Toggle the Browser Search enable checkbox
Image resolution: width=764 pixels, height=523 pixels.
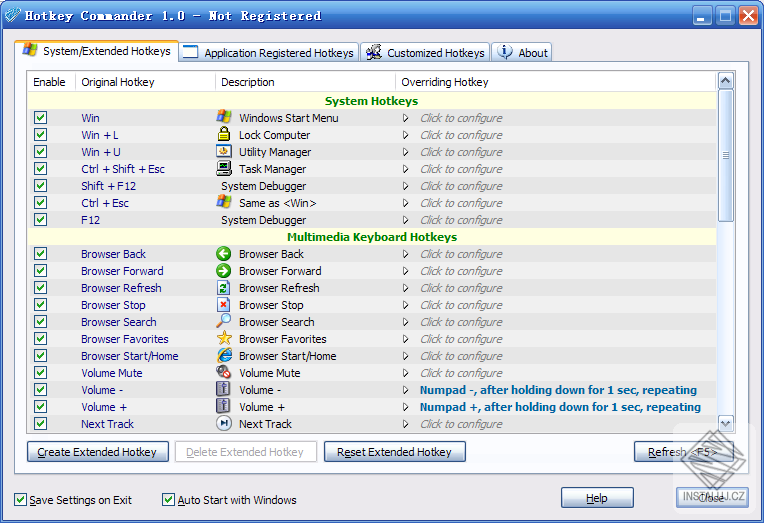pos(40,322)
